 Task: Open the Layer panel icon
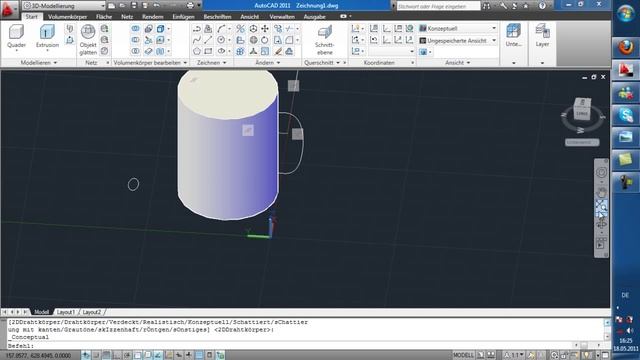tap(542, 35)
